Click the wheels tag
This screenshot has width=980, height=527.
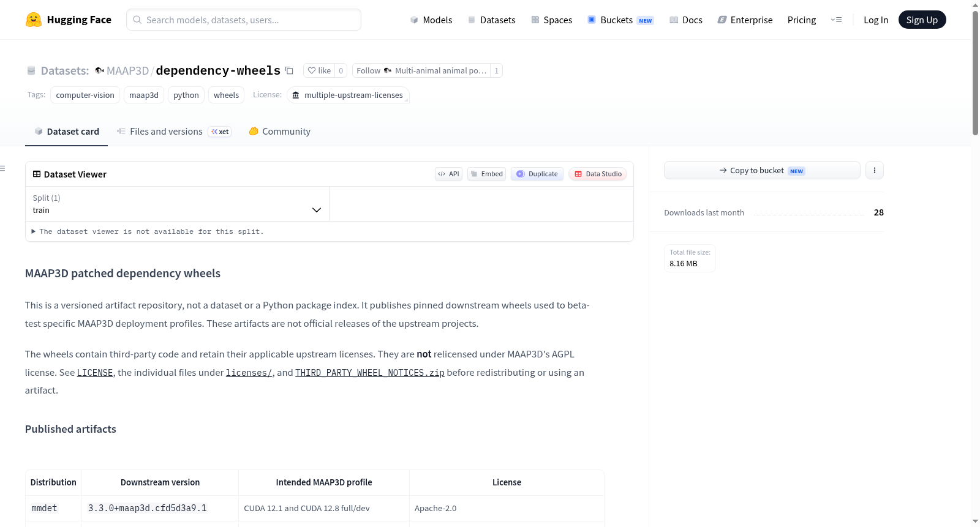pyautogui.click(x=226, y=95)
